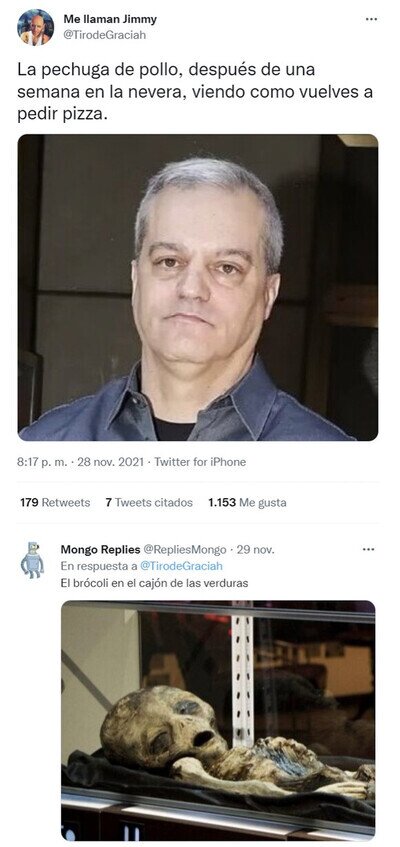Viewport: 400px width, 847px height.
Task: Open Me llaman Jimmy profile avatar
Action: [35, 27]
